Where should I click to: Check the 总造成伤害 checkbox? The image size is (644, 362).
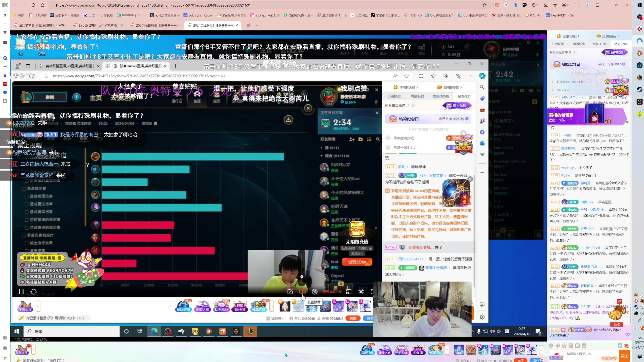coord(24,189)
